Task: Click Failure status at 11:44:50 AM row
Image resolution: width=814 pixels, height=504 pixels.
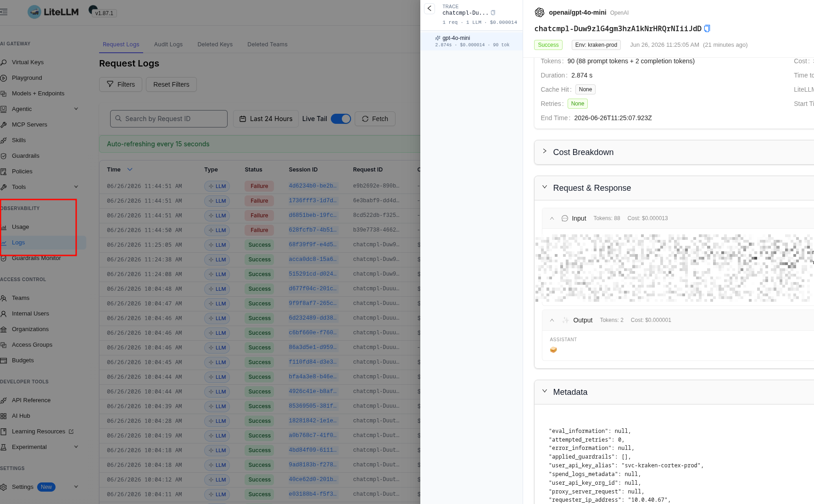Action: pyautogui.click(x=259, y=230)
